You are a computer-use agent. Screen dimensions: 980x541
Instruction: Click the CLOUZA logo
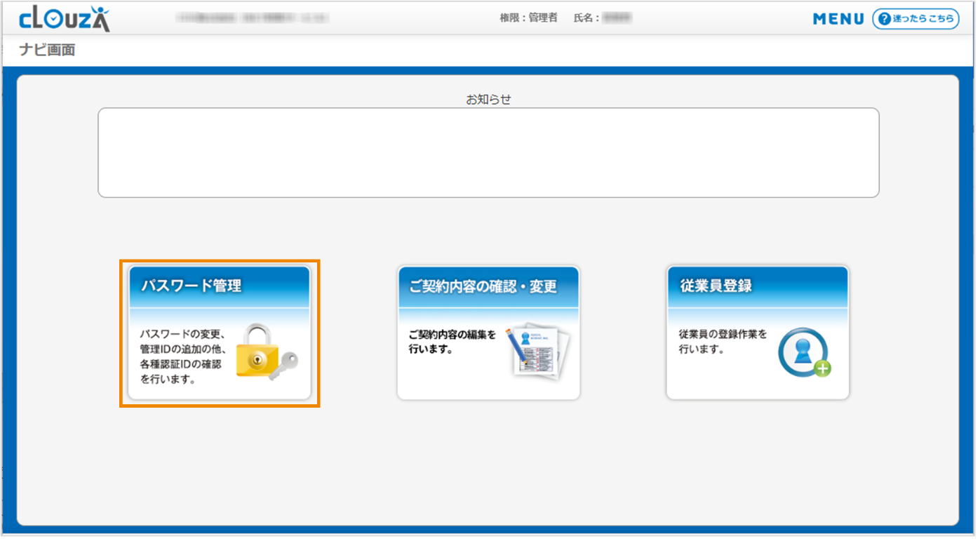click(x=65, y=19)
